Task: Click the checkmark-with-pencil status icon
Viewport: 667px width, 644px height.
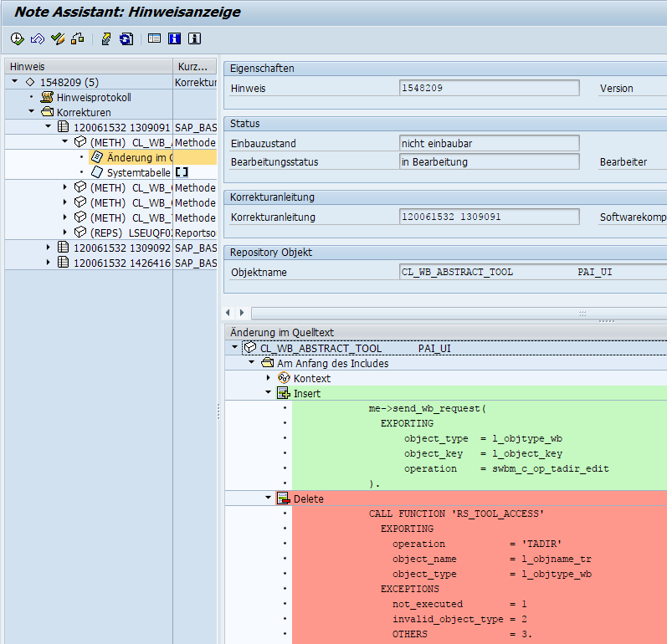Action: (58, 38)
